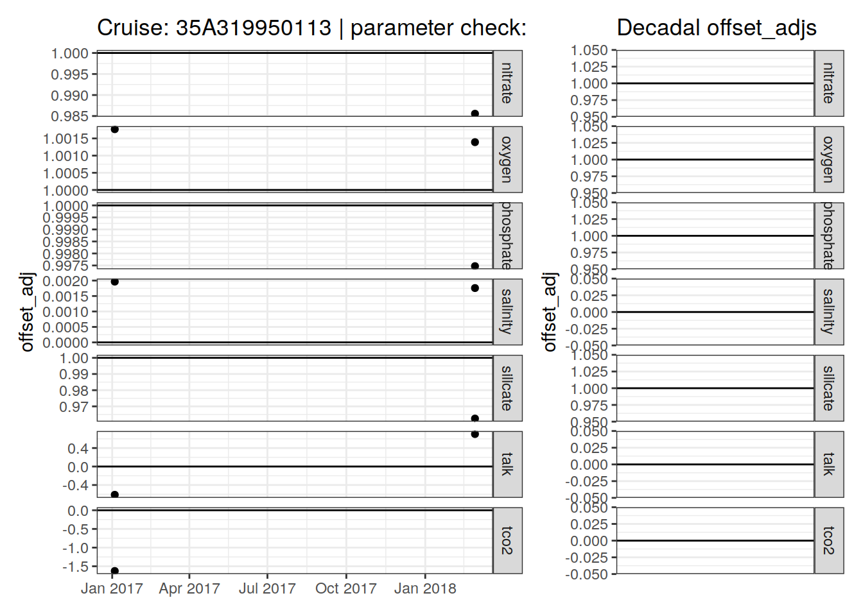Image resolution: width=863 pixels, height=616 pixels.
Task: Select the phosphate data point in early 2018
Action: 475,266
